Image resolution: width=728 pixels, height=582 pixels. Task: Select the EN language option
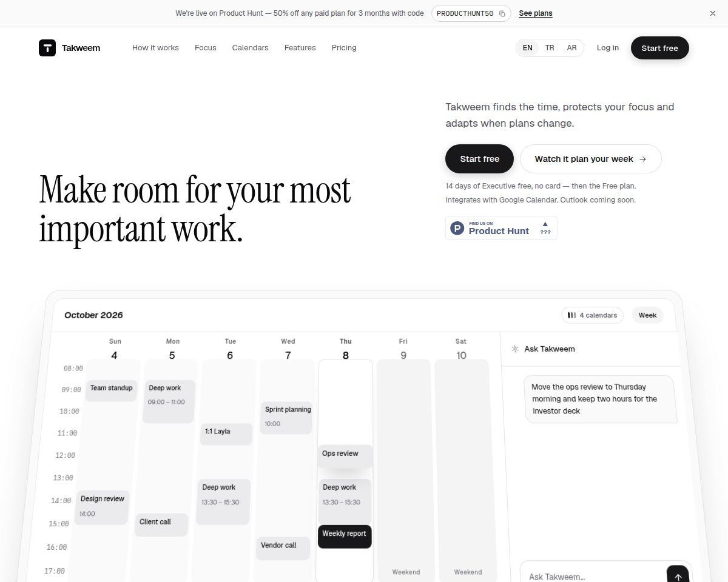[528, 48]
